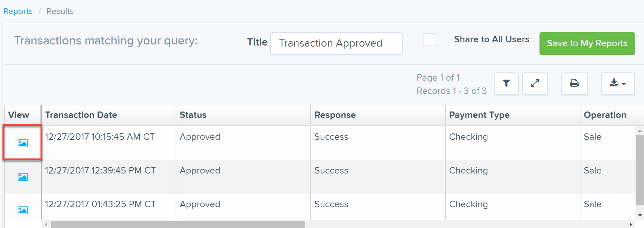Click vertical scrollbar up arrow
Viewport: 644px width, 228px height.
coord(640,131)
